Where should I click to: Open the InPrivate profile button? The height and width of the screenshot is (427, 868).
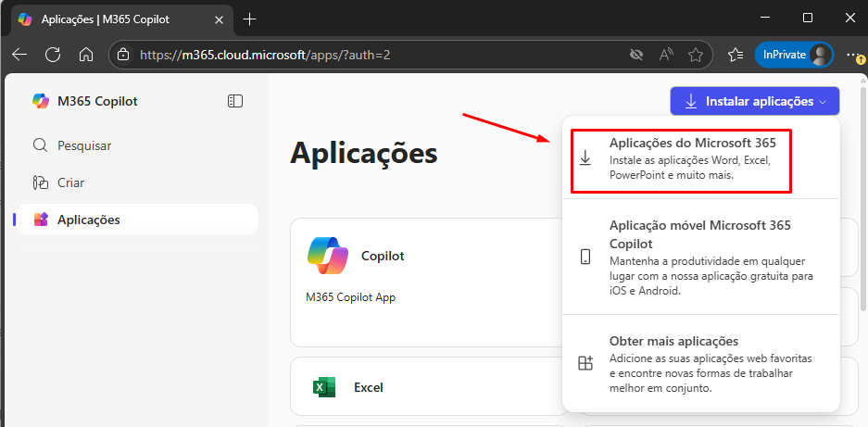click(x=794, y=55)
